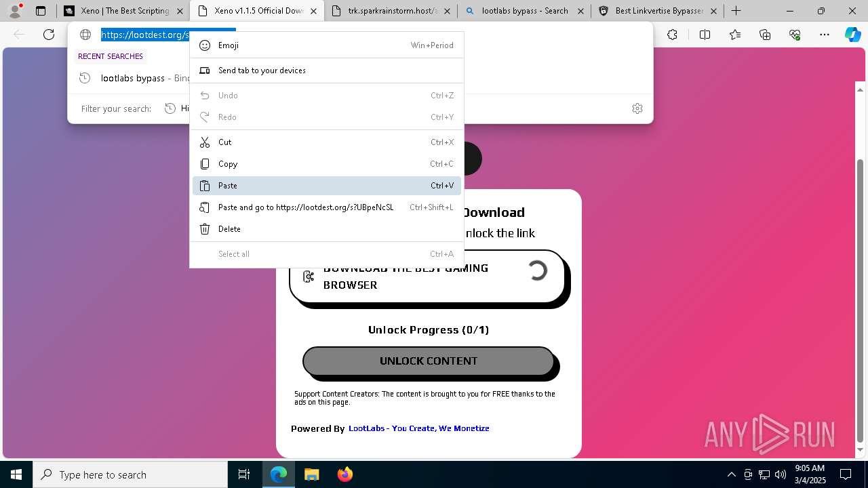Screen dimensions: 868x488
Task: Launch Firefox from the taskbar
Action: tap(344, 474)
